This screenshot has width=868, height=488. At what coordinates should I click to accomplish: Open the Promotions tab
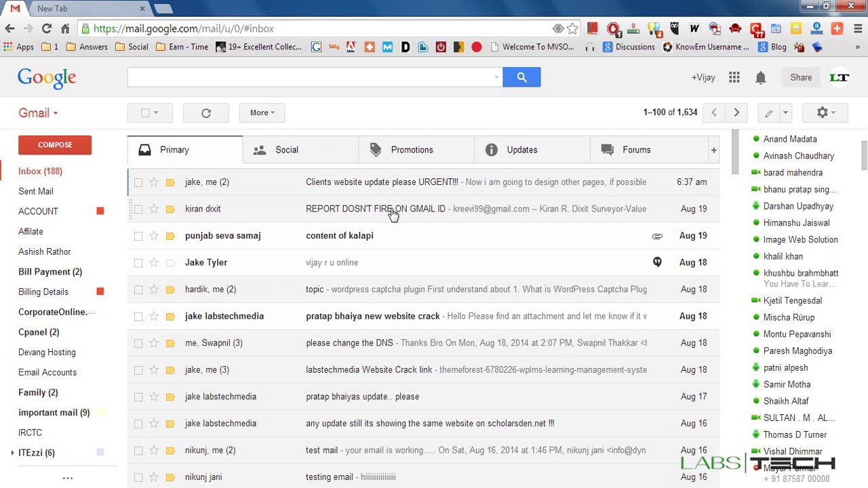tap(416, 150)
